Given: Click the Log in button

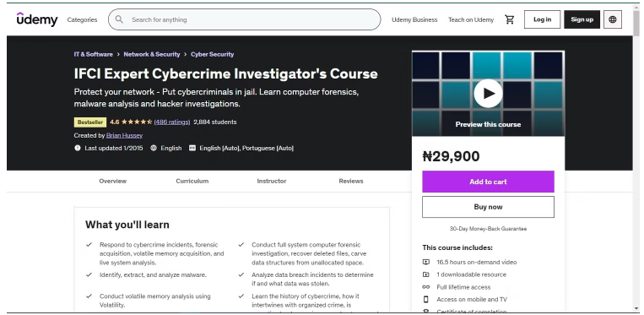Looking at the screenshot, I should click(542, 19).
